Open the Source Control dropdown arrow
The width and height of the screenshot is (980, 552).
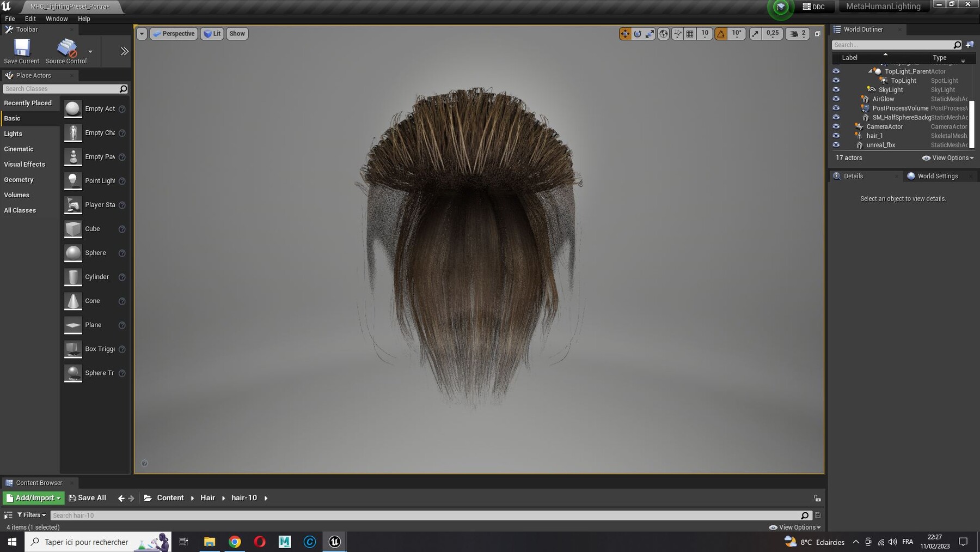tap(90, 52)
